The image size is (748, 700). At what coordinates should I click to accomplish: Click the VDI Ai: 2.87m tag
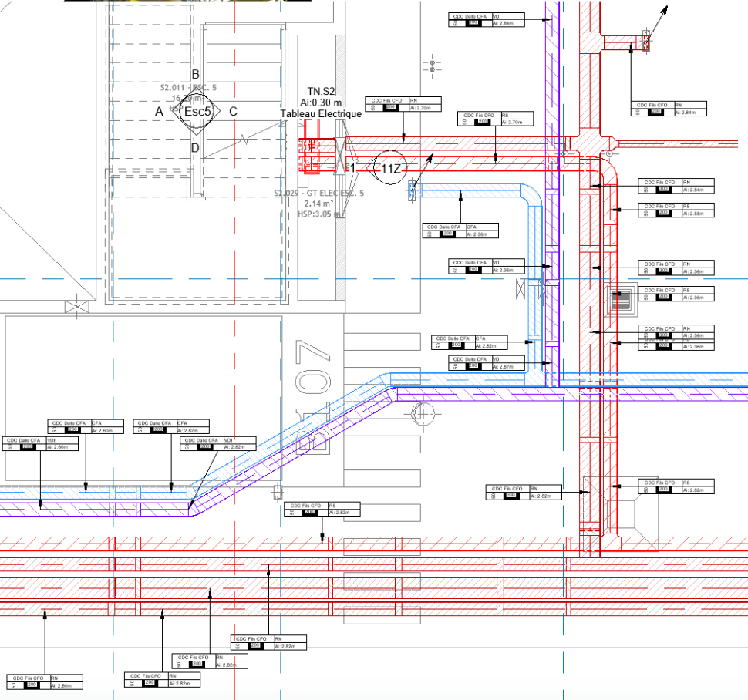486,363
